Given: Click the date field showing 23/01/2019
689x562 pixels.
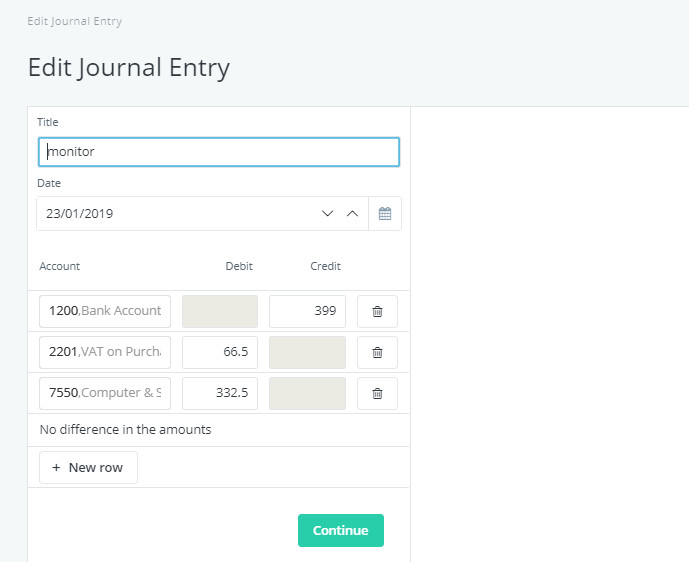Looking at the screenshot, I should coord(175,214).
